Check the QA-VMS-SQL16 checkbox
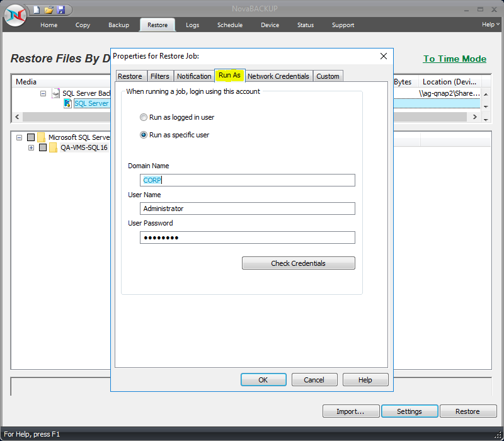Viewport: 504px width, 441px height. pos(43,147)
